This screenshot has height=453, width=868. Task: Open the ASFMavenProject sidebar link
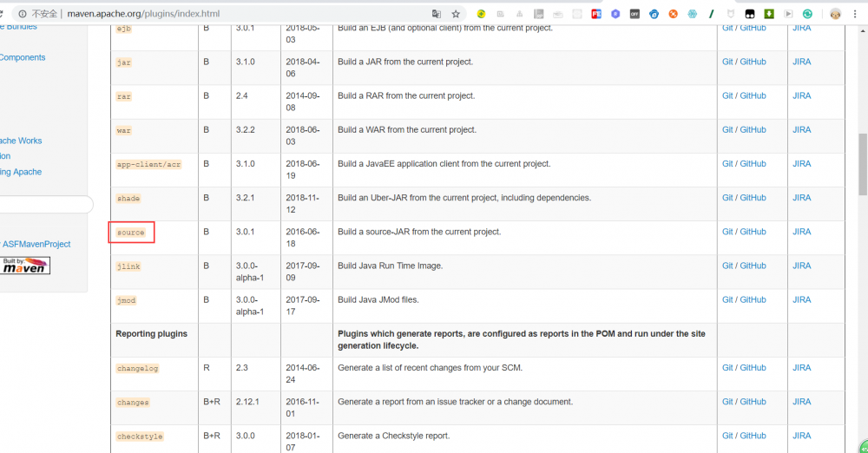[x=36, y=244]
